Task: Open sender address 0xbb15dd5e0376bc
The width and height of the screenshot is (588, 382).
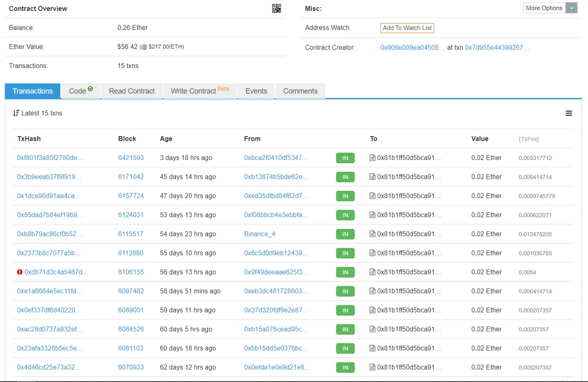Action: (276, 348)
